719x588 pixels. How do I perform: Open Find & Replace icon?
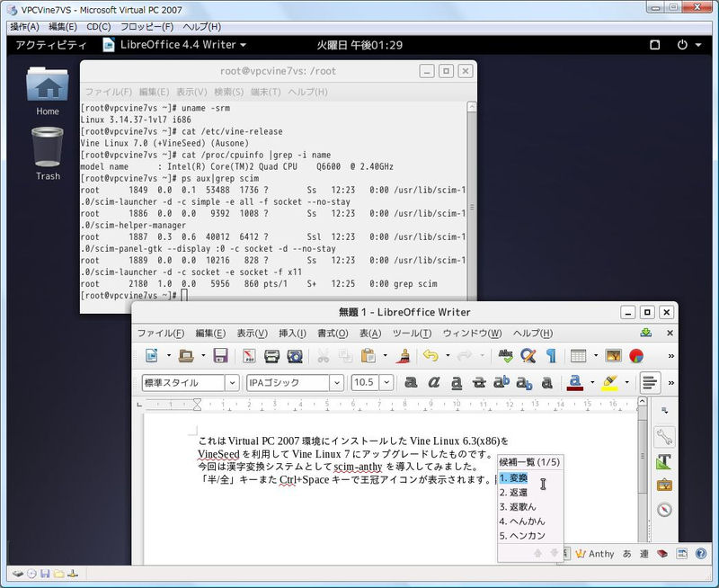click(x=528, y=355)
